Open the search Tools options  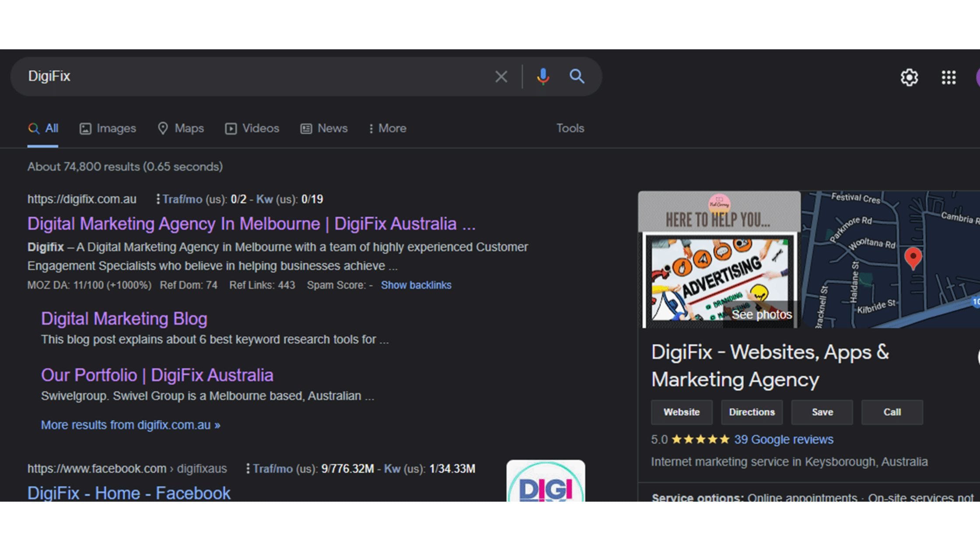click(570, 128)
